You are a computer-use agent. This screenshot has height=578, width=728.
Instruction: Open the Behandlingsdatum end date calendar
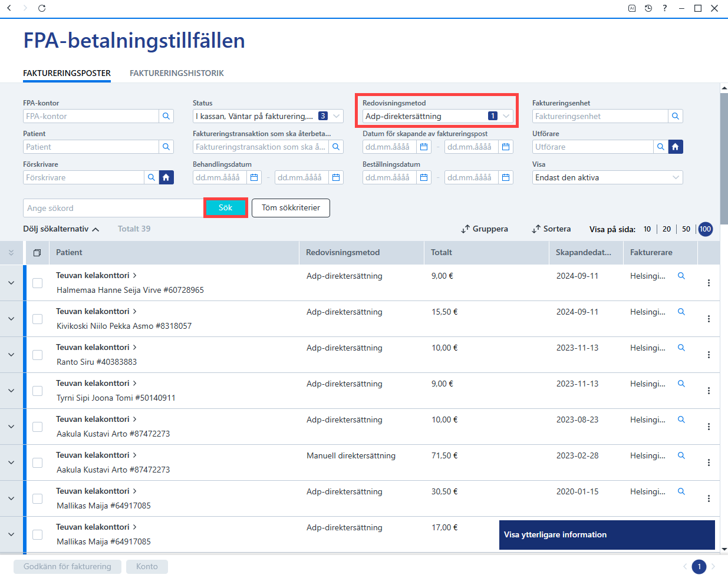click(336, 177)
